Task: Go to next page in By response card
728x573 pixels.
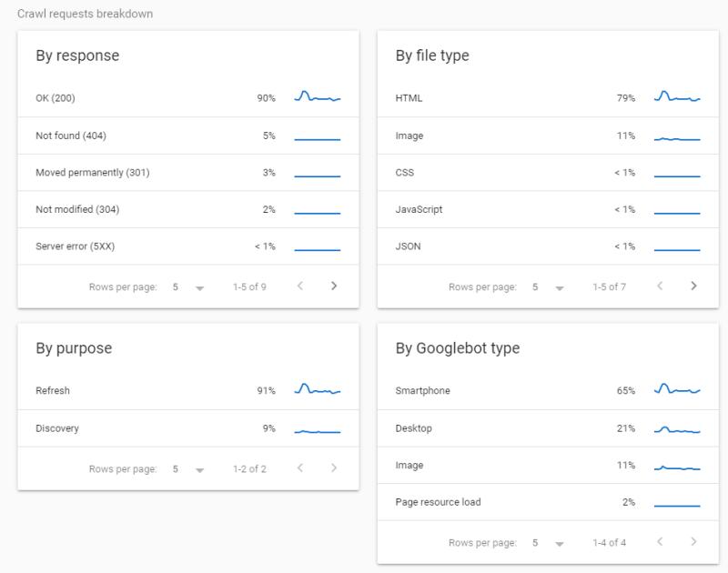Action: (x=334, y=286)
